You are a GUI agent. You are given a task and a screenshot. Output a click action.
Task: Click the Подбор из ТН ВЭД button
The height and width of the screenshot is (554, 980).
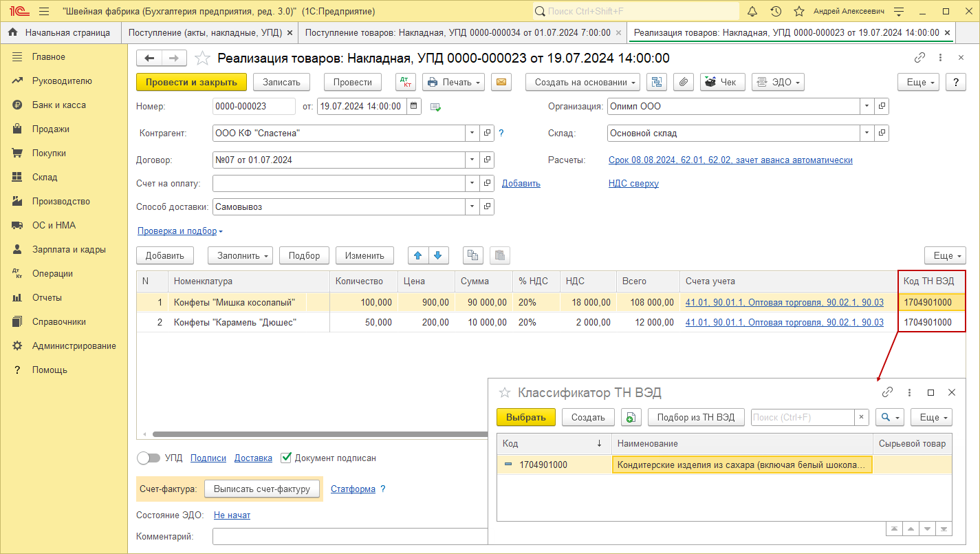click(x=695, y=417)
